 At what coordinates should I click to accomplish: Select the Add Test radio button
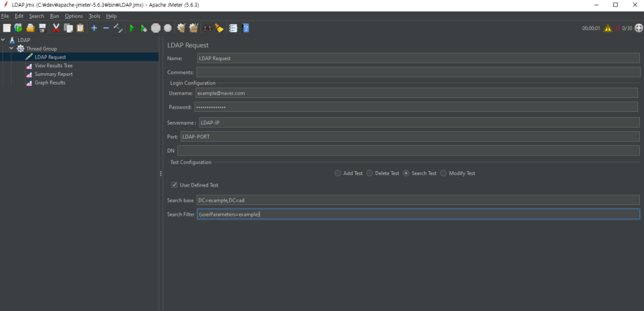(337, 173)
